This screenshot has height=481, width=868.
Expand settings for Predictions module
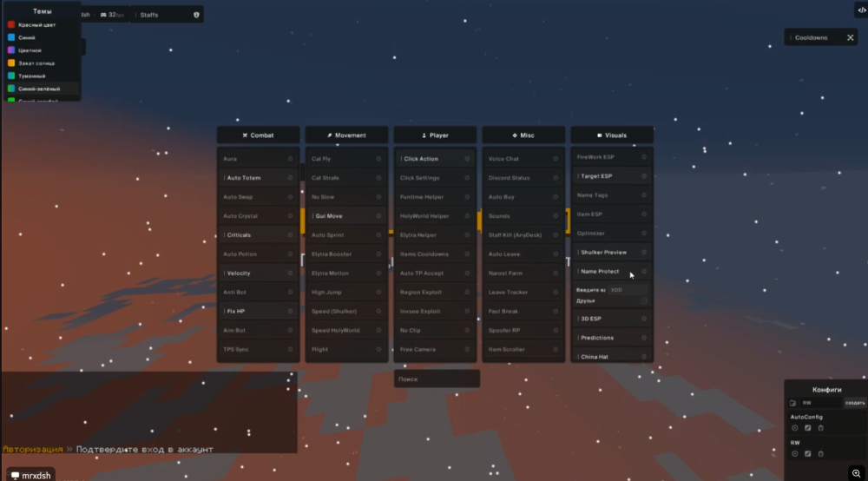(x=644, y=338)
